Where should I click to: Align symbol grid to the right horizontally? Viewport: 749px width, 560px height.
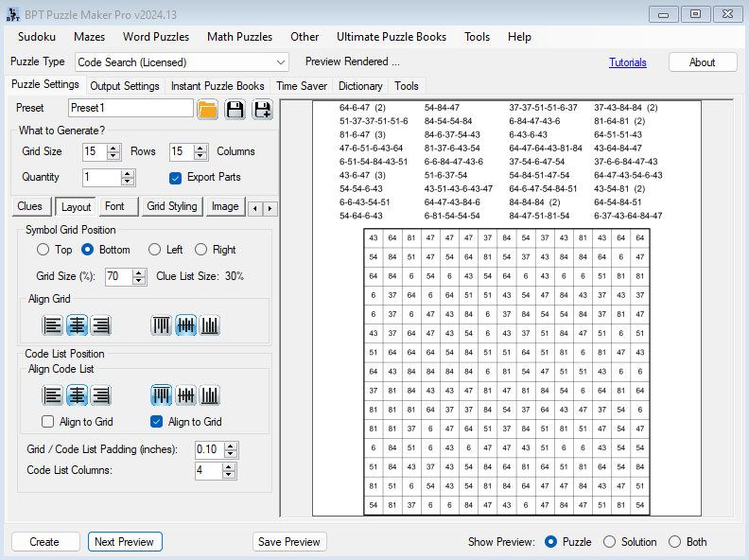(x=100, y=325)
